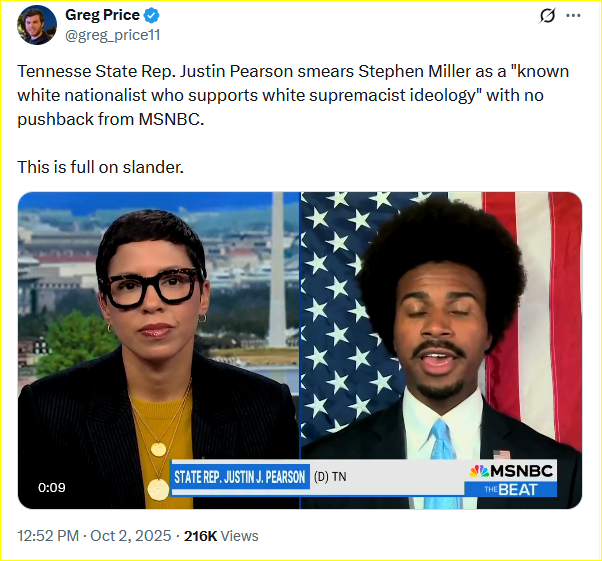Click the blue verified badge
The height and width of the screenshot is (561, 602).
[151, 15]
